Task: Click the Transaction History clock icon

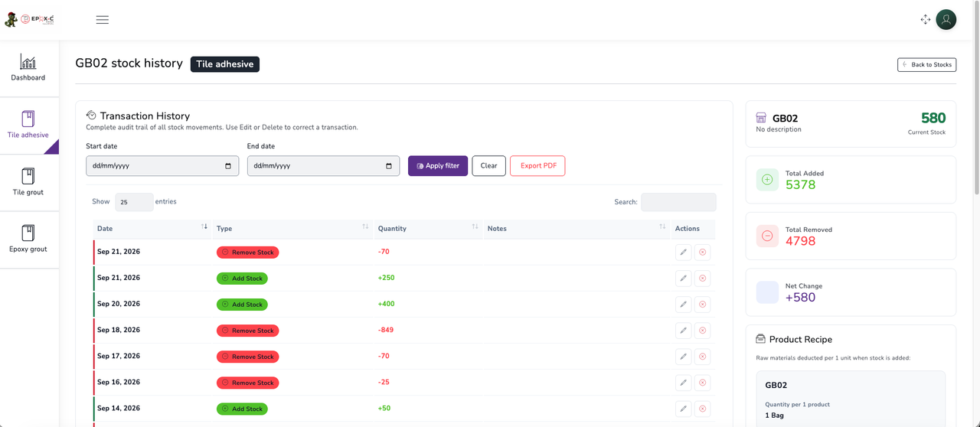Action: click(91, 116)
